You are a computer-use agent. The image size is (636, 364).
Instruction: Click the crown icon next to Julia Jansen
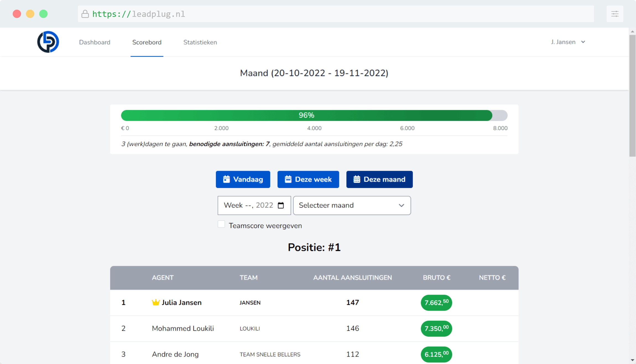(x=156, y=302)
